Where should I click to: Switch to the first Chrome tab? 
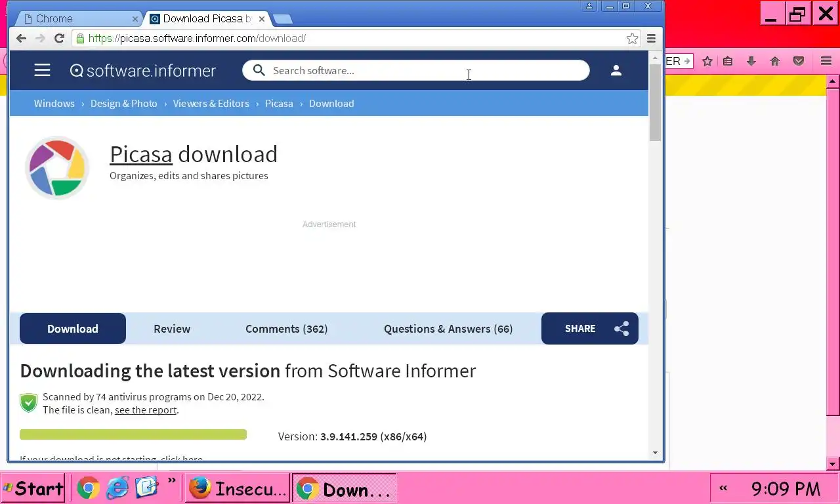pos(79,18)
